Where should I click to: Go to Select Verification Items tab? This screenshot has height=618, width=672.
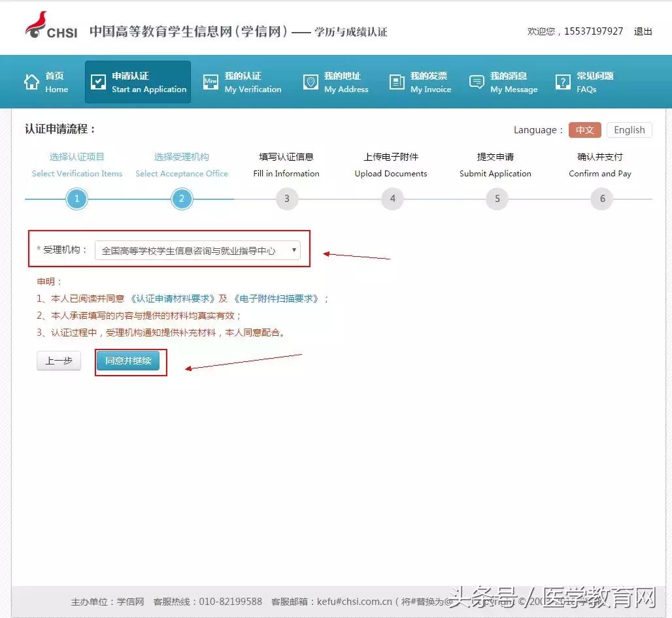tap(76, 173)
